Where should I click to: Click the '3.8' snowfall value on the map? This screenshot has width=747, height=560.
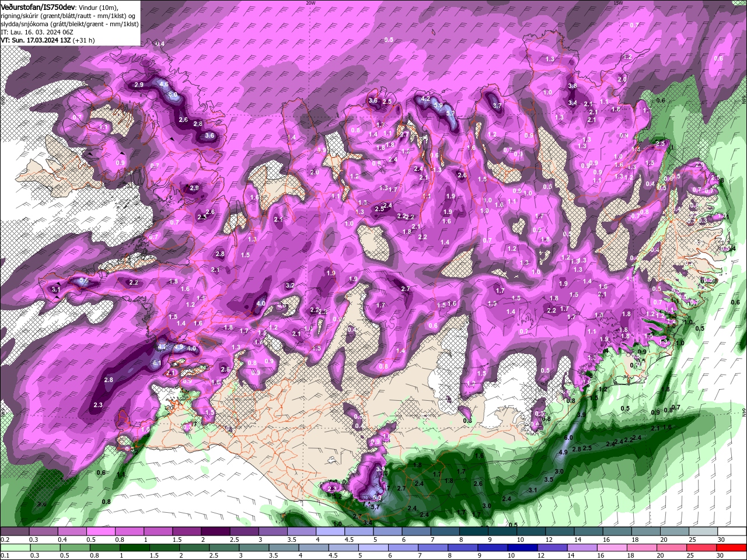tap(573, 86)
